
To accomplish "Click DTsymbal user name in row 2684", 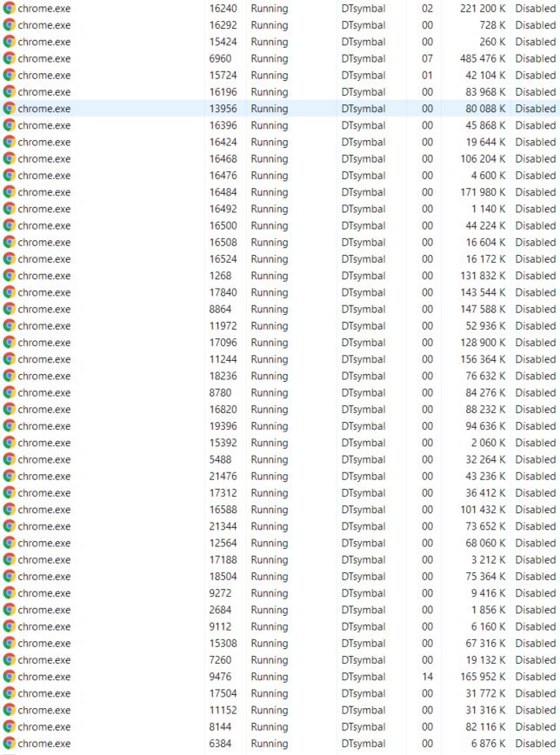I will coord(363,610).
